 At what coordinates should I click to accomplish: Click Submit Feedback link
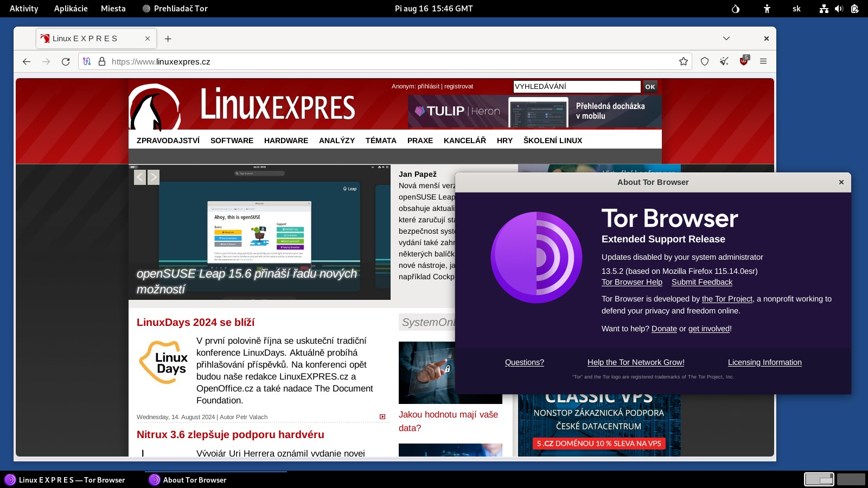(x=702, y=282)
